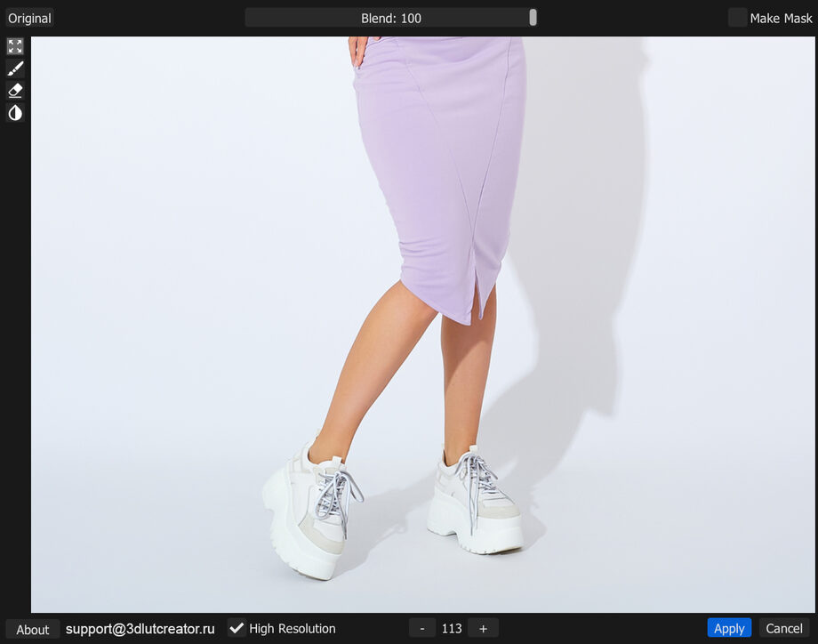
Task: Enable the Make Mask checkbox
Action: pyautogui.click(x=737, y=18)
